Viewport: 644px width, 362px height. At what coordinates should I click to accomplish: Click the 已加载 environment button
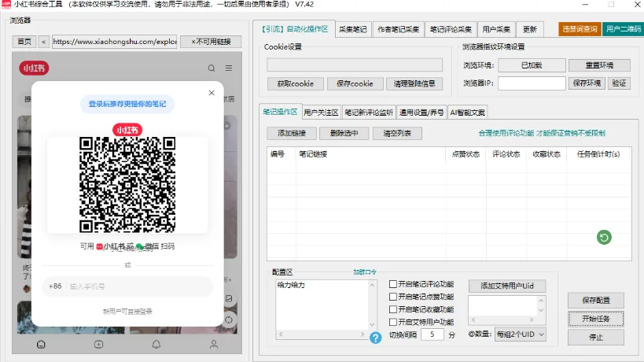532,65
